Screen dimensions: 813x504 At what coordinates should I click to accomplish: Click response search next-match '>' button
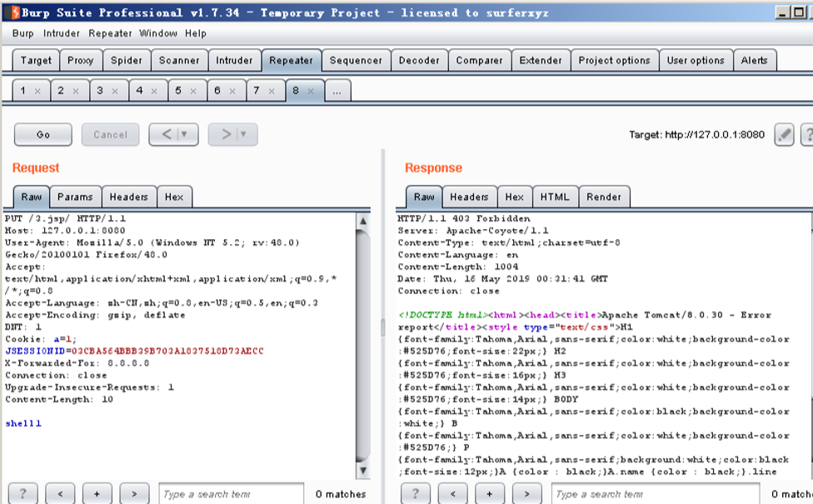pos(526,494)
